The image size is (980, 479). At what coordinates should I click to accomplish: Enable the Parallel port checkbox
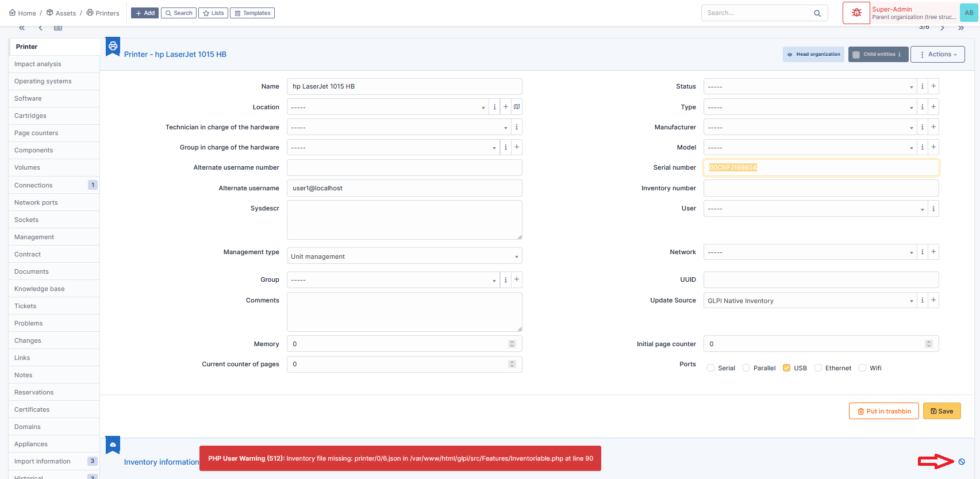(746, 368)
